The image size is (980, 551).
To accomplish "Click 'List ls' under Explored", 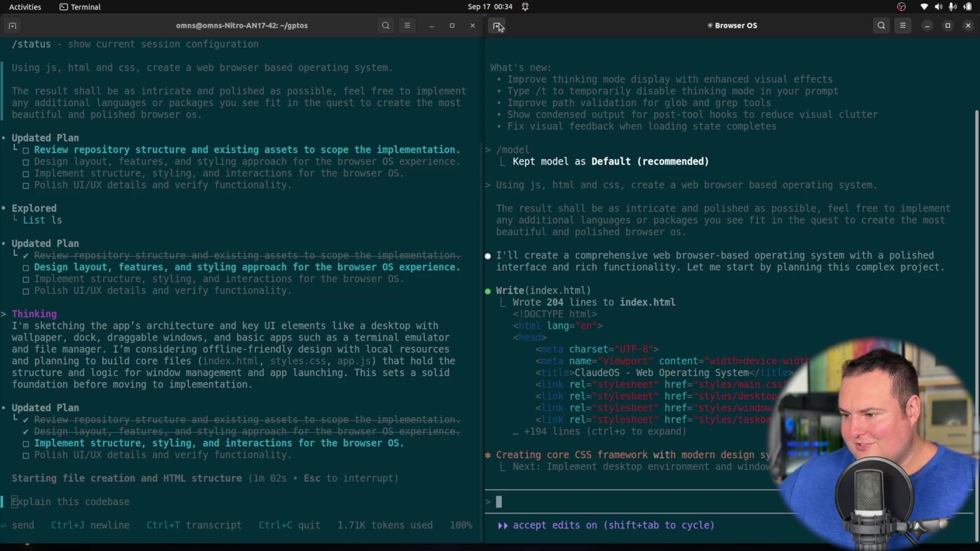I will (x=42, y=220).
